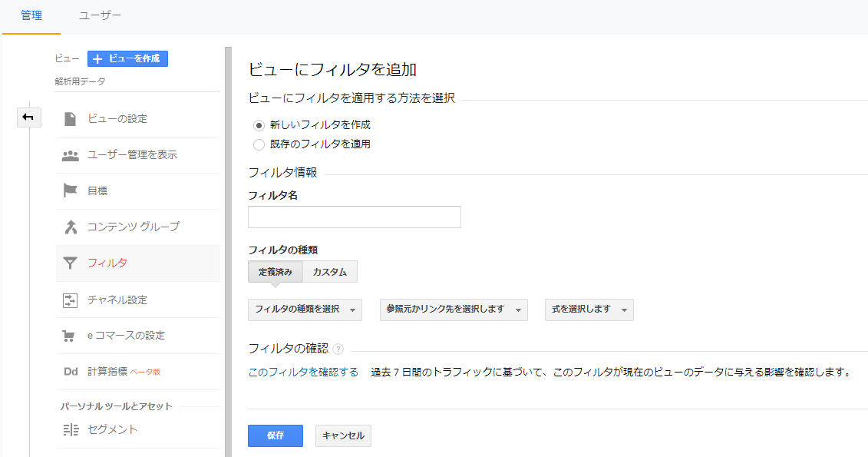Open ビューの設定 in the sidebar
Viewport: 868px width, 457px height.
[x=138, y=119]
